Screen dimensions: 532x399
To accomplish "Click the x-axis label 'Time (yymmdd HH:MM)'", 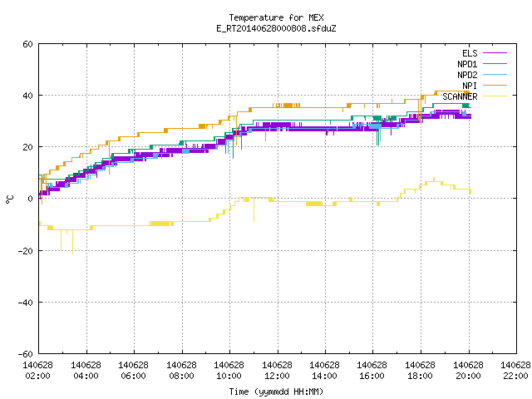I will click(276, 392).
